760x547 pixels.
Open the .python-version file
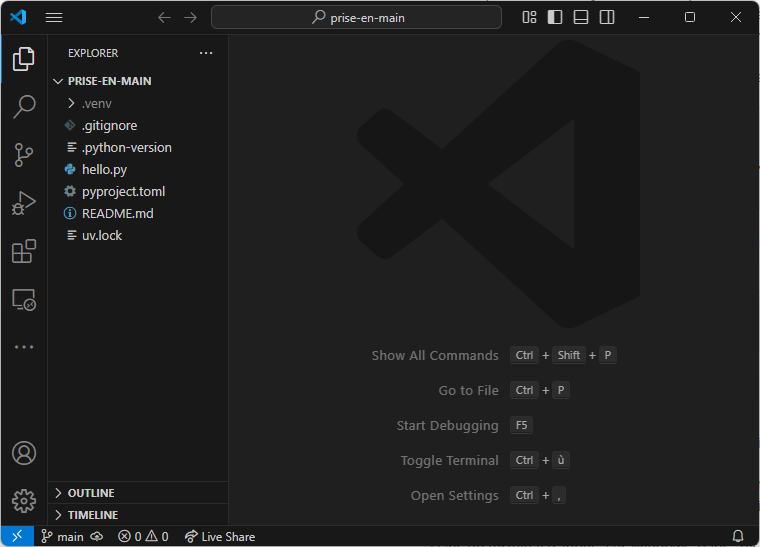click(138, 147)
